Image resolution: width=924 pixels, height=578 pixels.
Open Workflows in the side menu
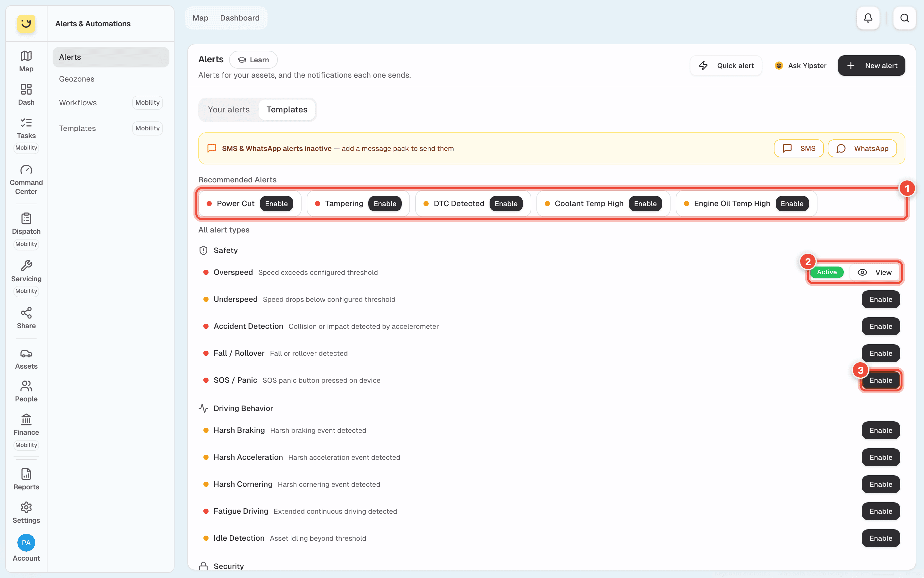click(78, 103)
